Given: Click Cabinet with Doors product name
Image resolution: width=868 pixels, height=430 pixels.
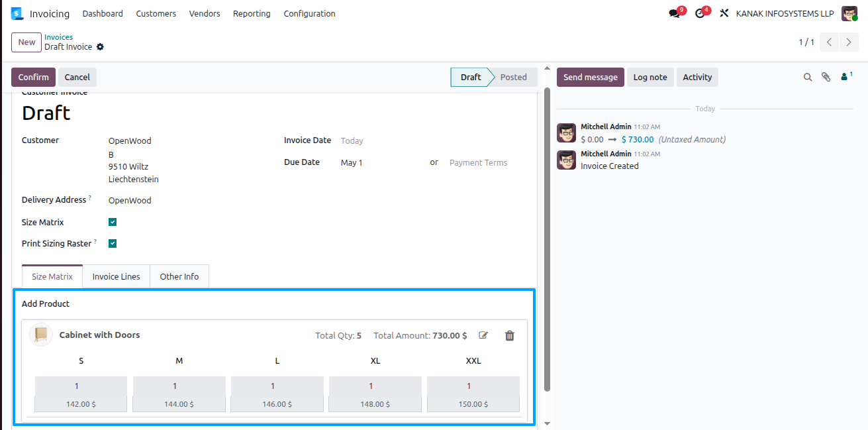Looking at the screenshot, I should coord(99,335).
